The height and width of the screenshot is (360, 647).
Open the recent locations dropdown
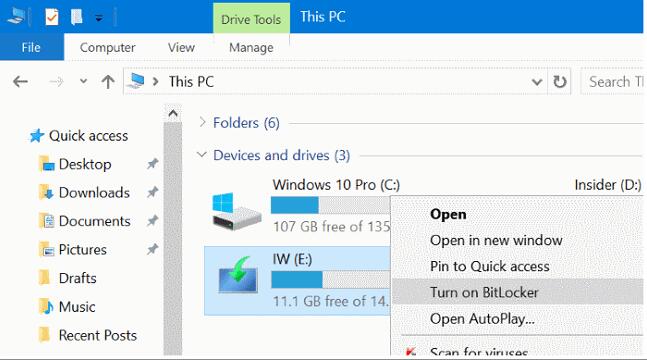83,81
